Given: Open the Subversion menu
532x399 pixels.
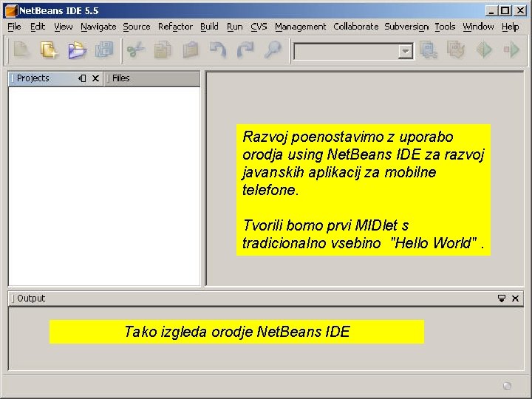Looking at the screenshot, I should tap(406, 27).
